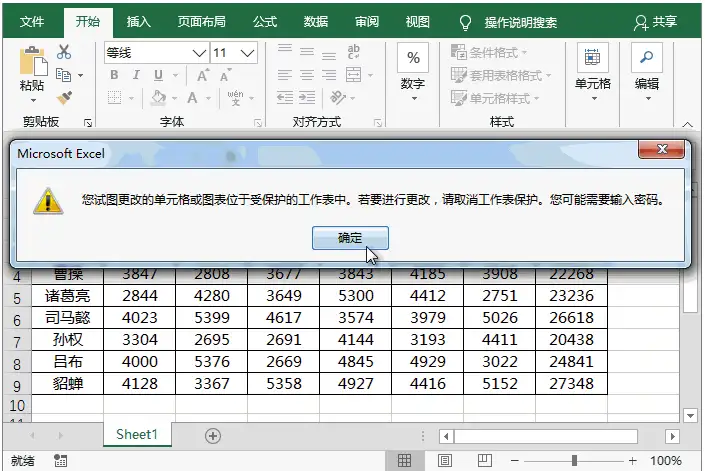
Task: Click the middle align icon
Action: click(307, 52)
